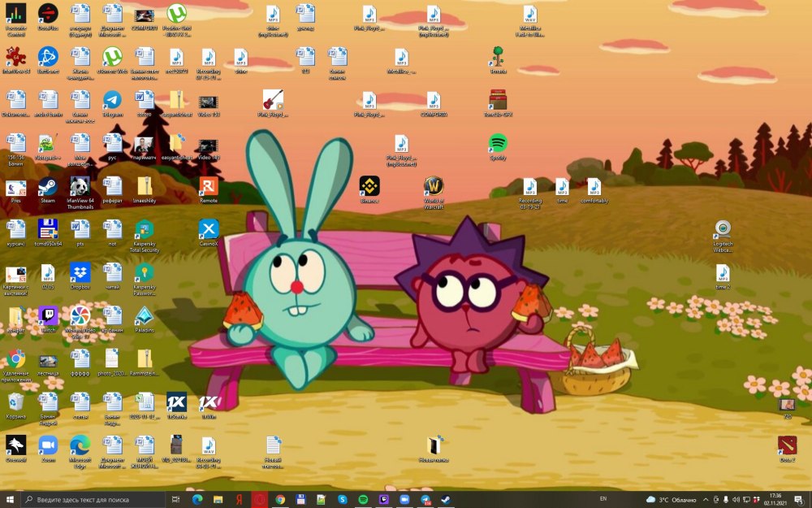Open the uTorrent Web shortcut
This screenshot has width=812, height=508.
point(112,60)
